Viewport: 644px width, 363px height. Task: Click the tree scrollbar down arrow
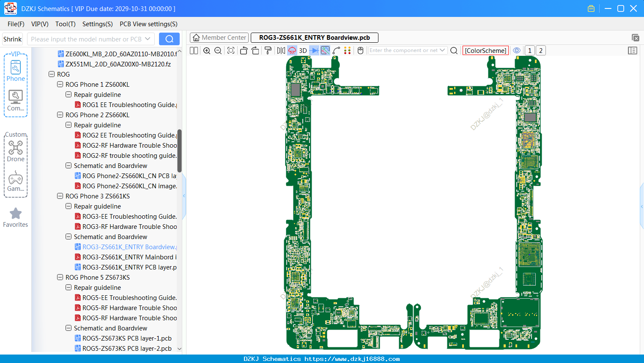pyautogui.click(x=179, y=349)
